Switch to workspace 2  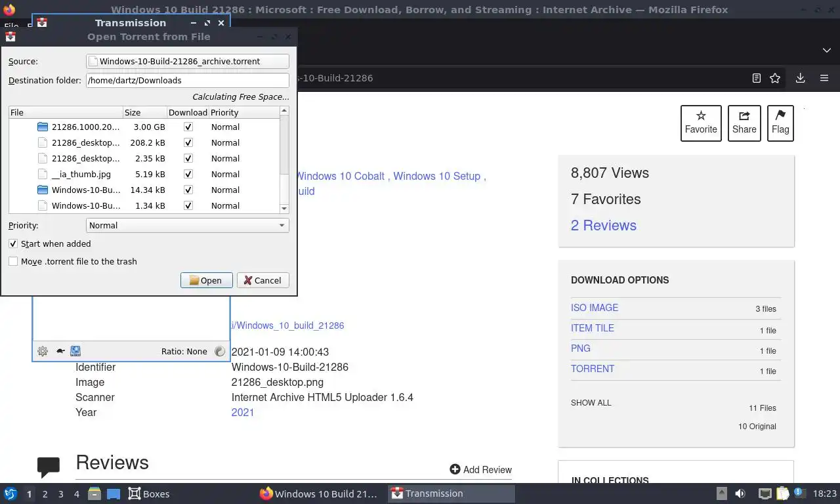(45, 493)
